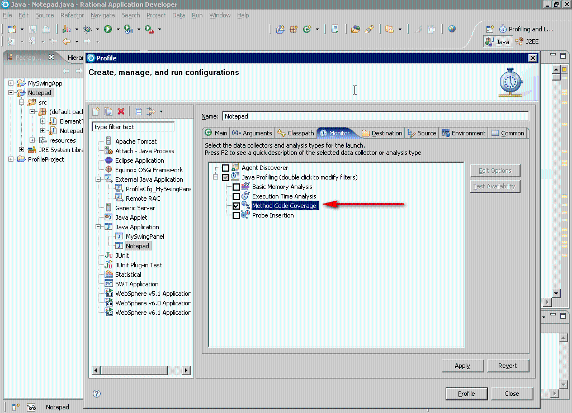Viewport: 572px width, 413px height.
Task: Click the Profile button
Action: coord(466,394)
